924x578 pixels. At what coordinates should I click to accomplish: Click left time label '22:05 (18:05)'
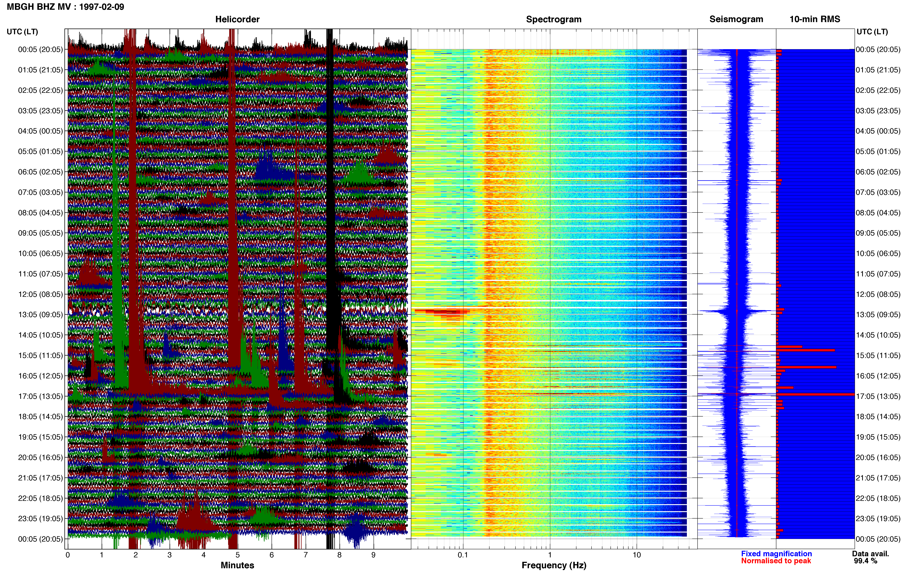pos(40,498)
